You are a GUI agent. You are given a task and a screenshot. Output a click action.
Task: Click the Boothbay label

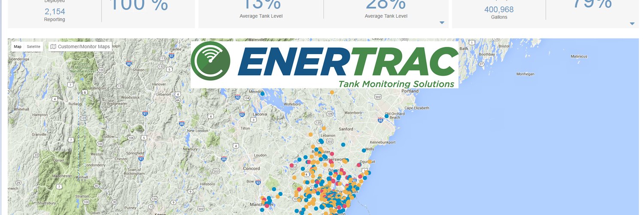(x=487, y=55)
